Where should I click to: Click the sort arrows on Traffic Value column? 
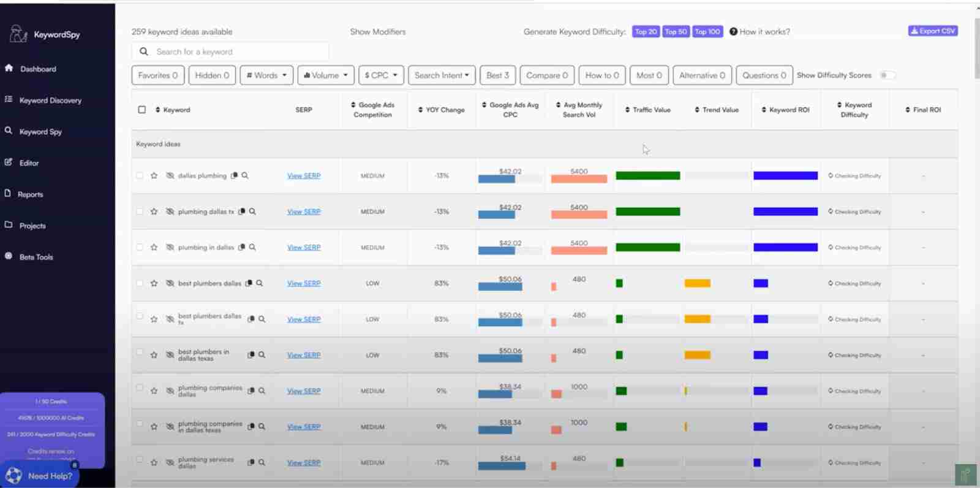point(627,110)
